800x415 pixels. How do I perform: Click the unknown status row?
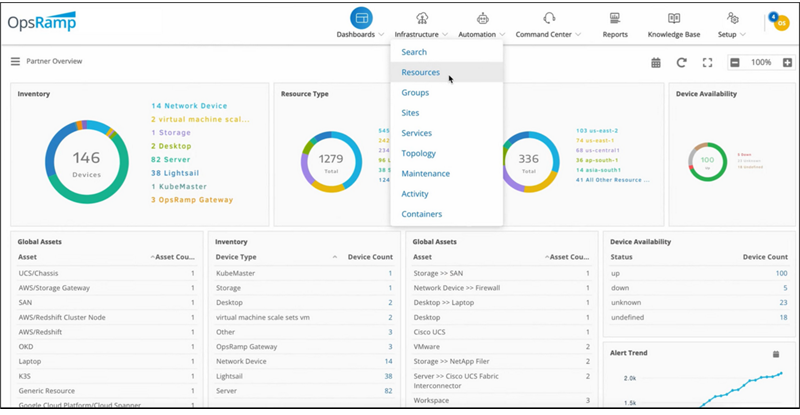[699, 303]
